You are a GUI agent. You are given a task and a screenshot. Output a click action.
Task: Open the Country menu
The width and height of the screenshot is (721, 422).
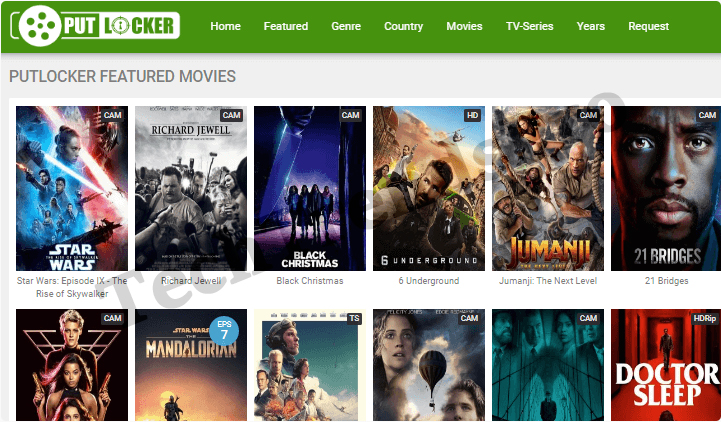tap(403, 26)
